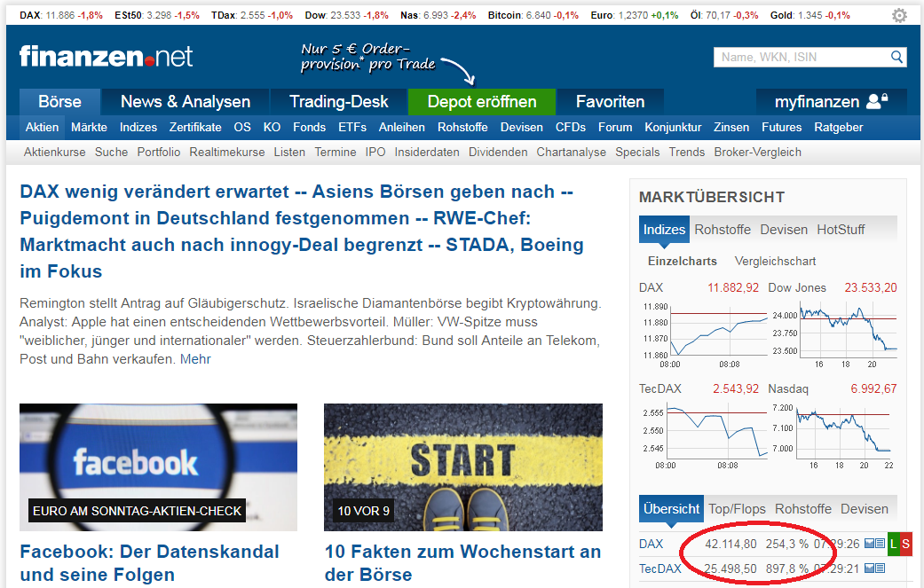Click the Dow Jones mini chart
The height and width of the screenshot is (588, 924).
tap(833, 333)
